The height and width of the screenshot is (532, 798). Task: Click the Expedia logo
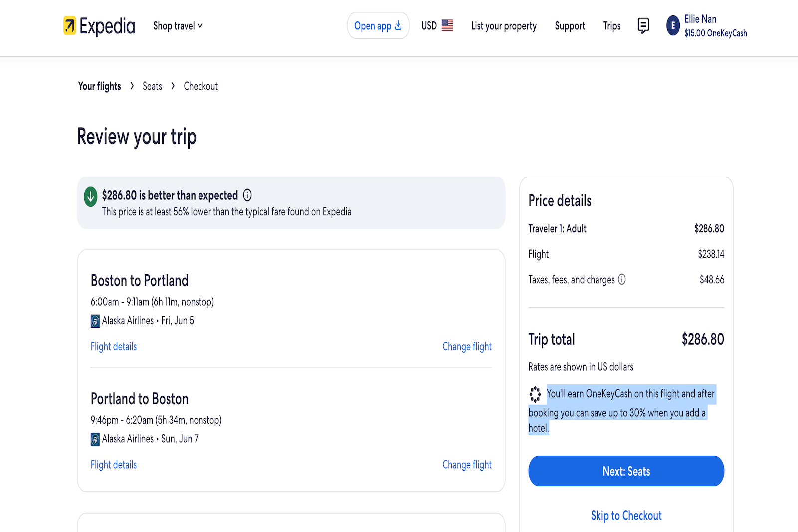pos(98,26)
